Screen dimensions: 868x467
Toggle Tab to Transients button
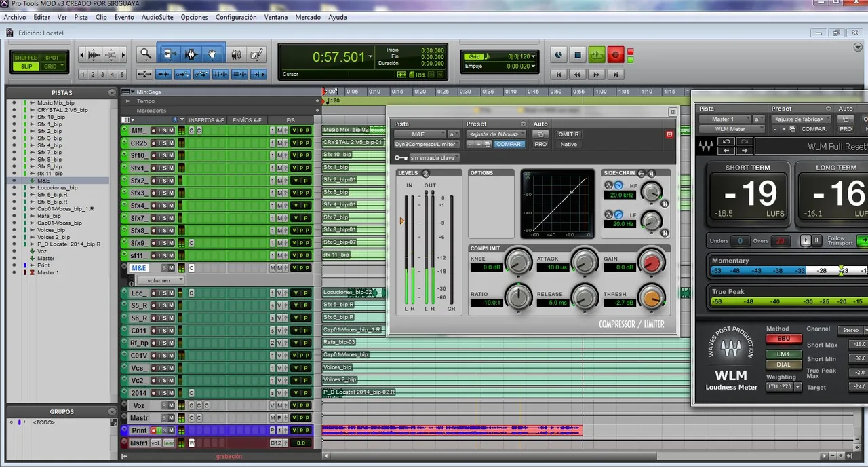coord(163,74)
